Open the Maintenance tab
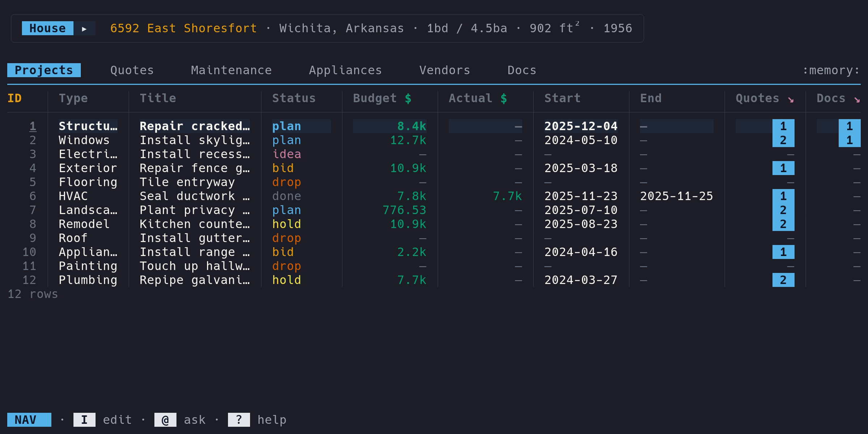The width and height of the screenshot is (868, 434). point(231,70)
